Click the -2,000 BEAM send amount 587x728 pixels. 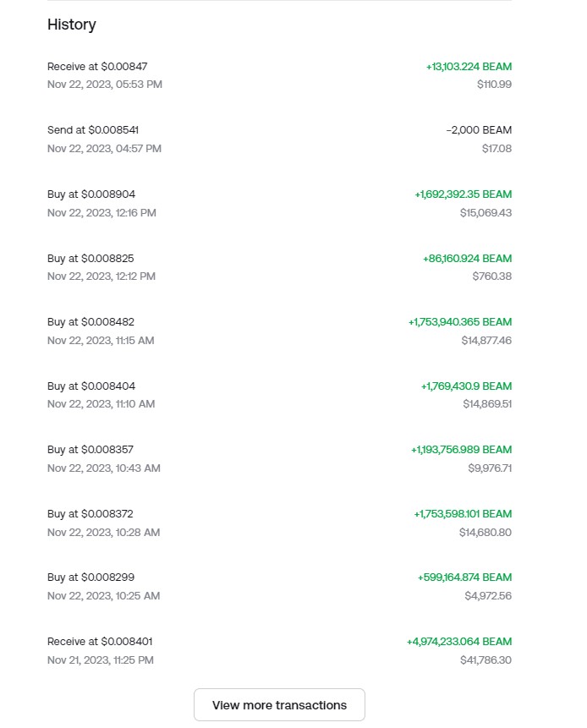tap(479, 130)
